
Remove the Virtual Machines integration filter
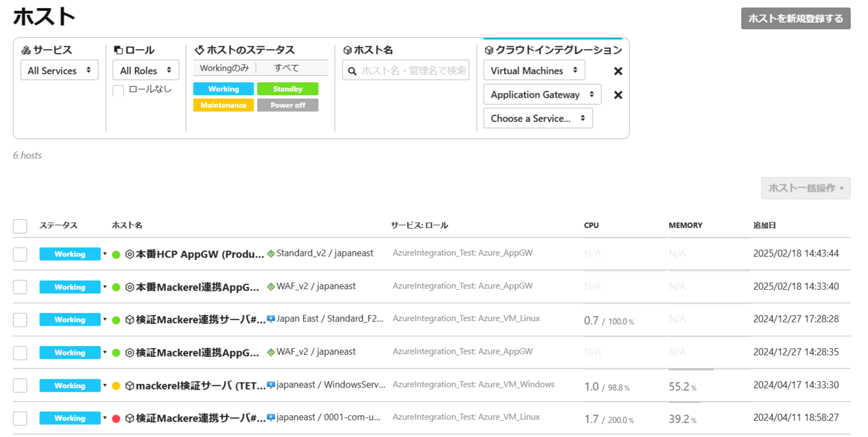pos(618,71)
